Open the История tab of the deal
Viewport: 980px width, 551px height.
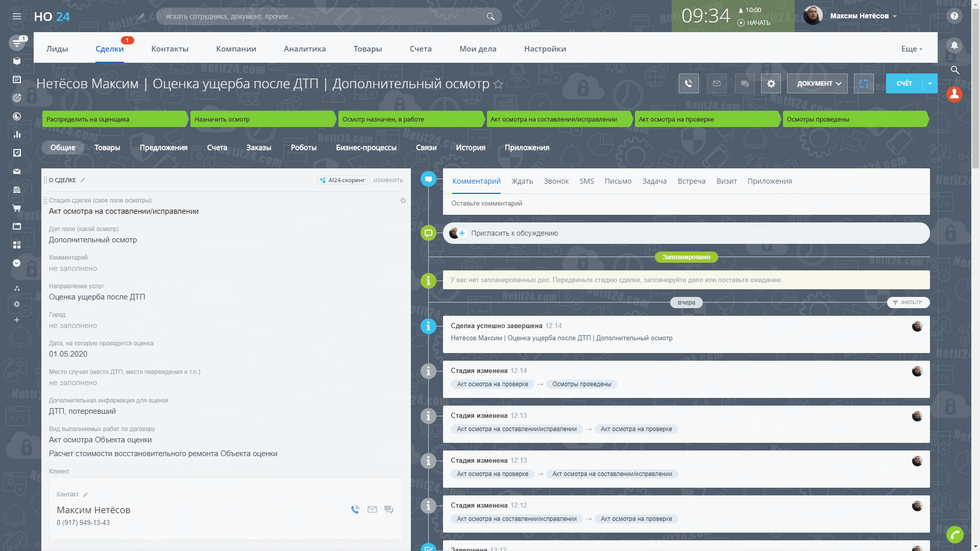tap(470, 148)
